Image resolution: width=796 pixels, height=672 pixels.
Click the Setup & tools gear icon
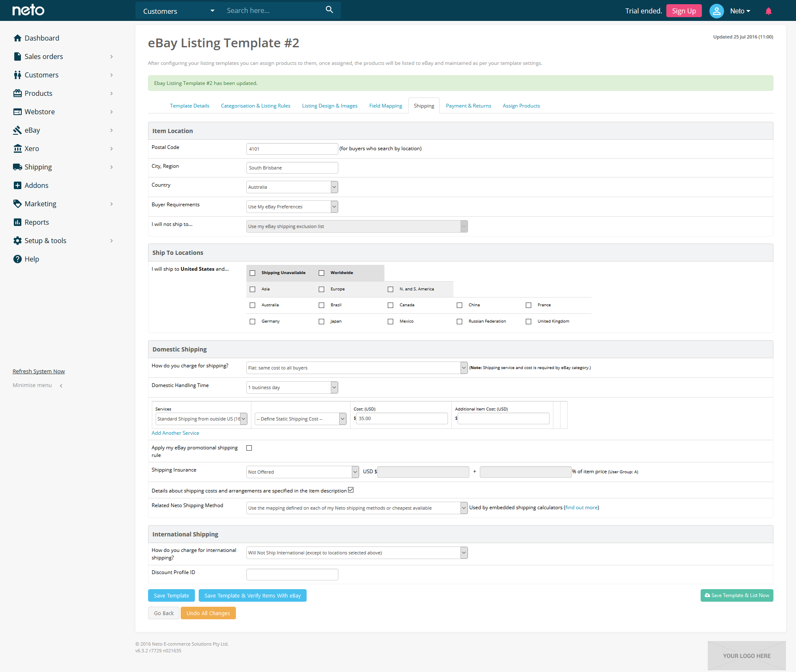[17, 241]
